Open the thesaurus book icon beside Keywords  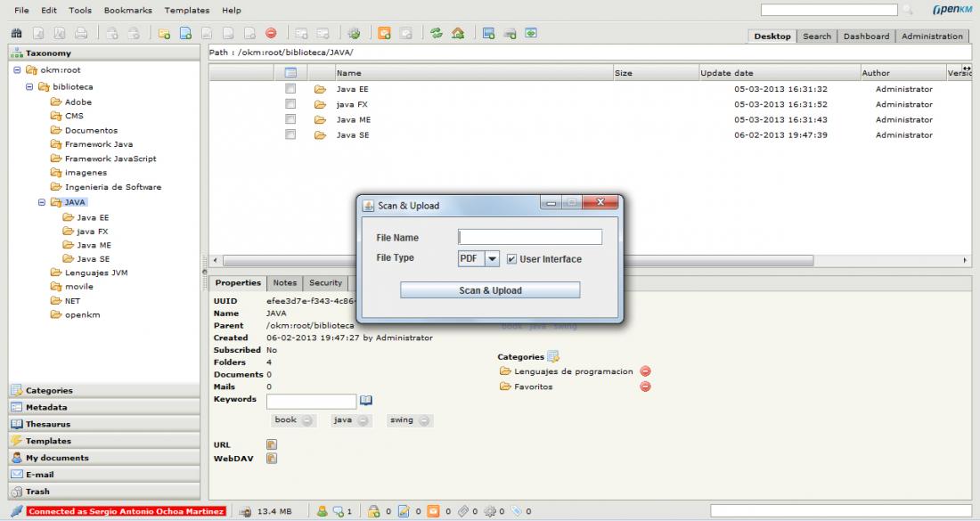(x=366, y=401)
